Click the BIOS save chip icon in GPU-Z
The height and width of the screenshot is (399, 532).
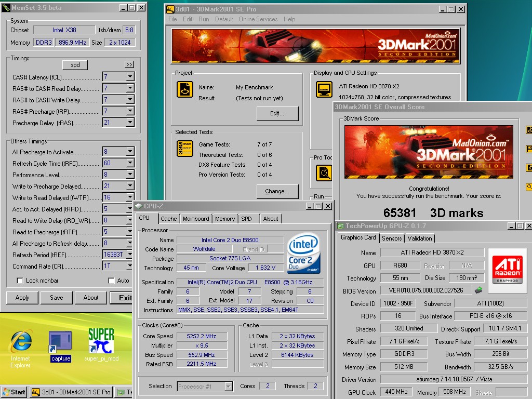pyautogui.click(x=478, y=290)
